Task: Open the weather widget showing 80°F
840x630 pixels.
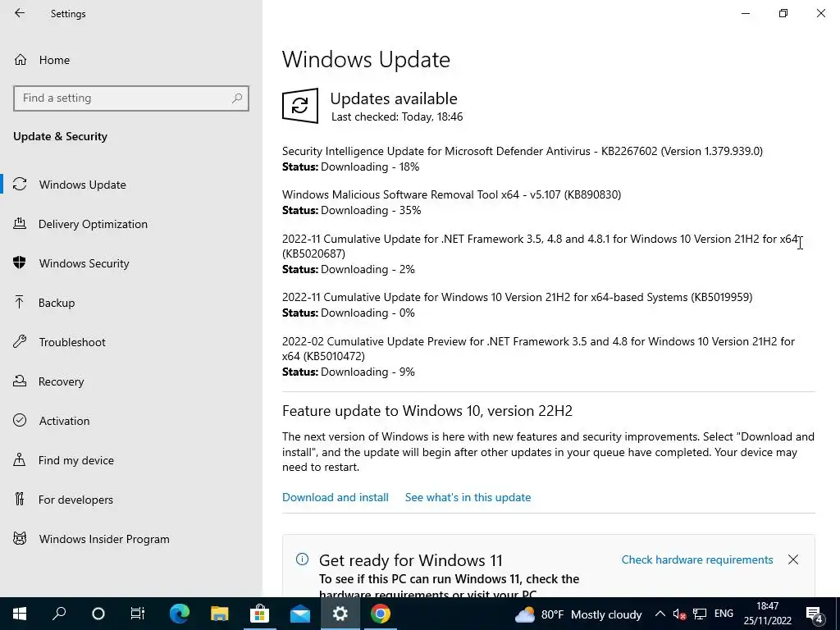Action: pos(578,614)
